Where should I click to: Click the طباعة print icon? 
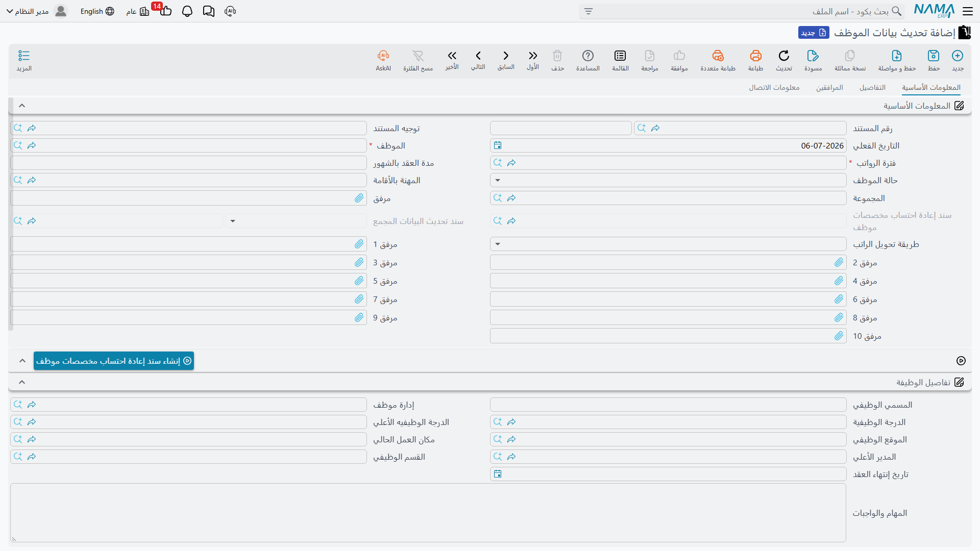point(756,56)
